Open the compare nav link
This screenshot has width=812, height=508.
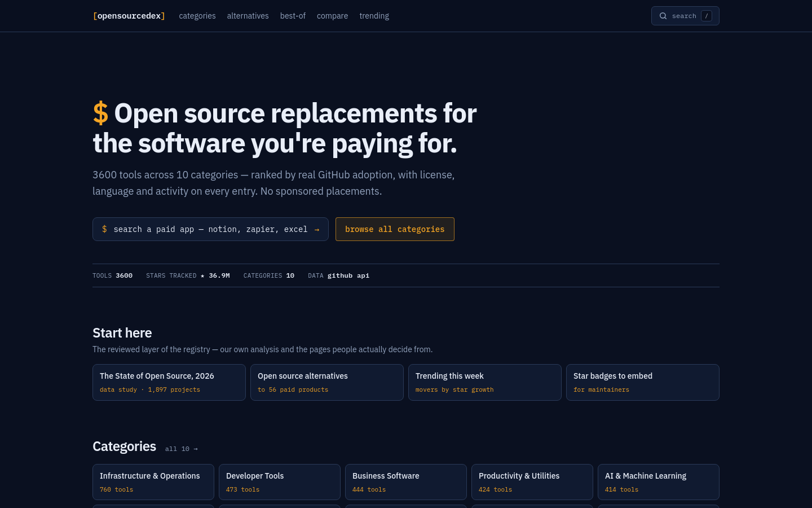[x=332, y=16]
